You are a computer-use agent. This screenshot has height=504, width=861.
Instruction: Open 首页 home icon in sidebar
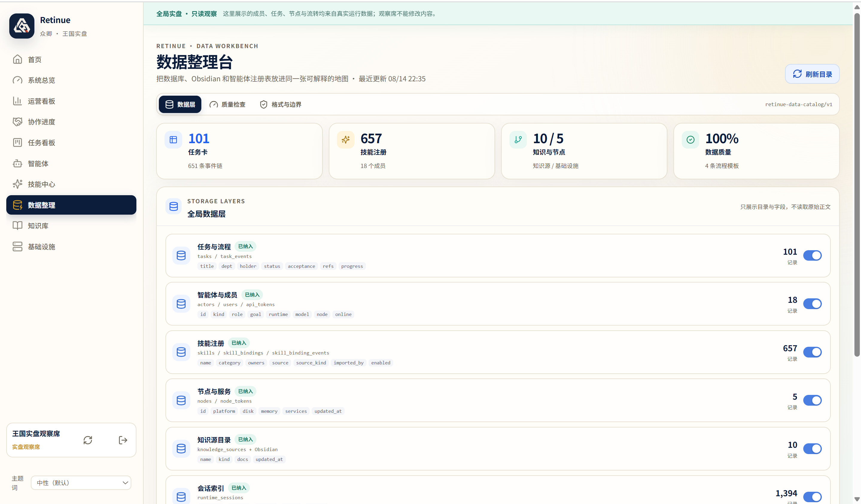(17, 59)
